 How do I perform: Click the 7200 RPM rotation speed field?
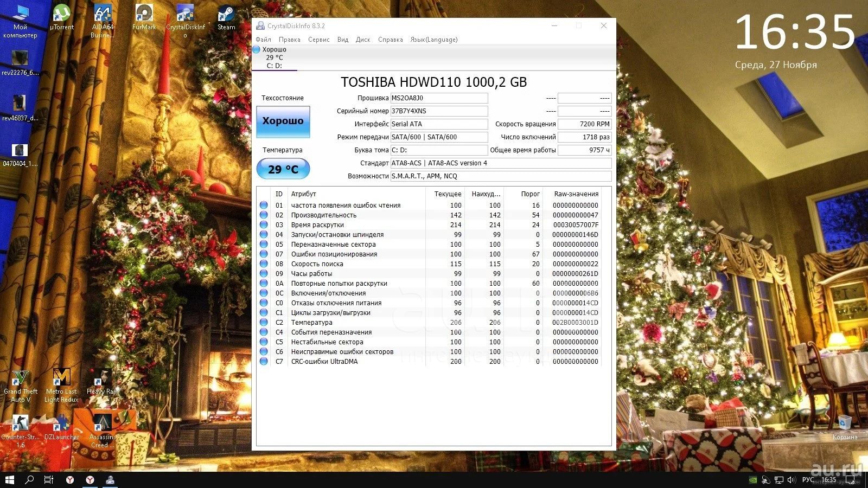pos(585,124)
